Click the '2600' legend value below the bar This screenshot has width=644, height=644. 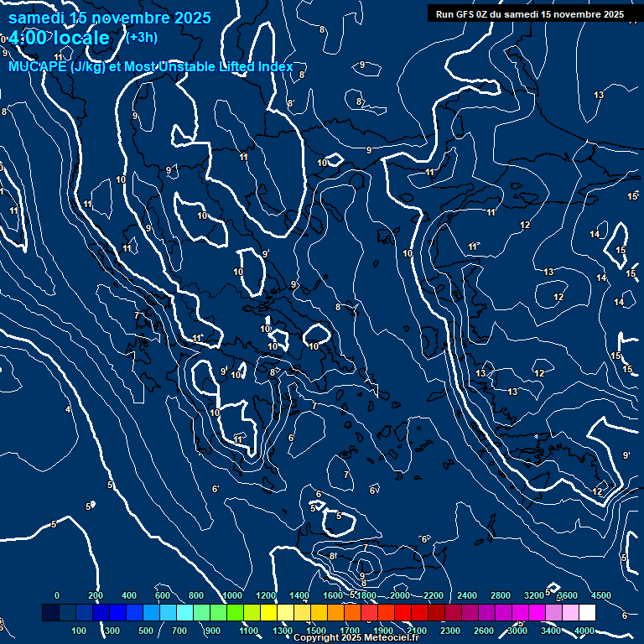click(x=484, y=631)
